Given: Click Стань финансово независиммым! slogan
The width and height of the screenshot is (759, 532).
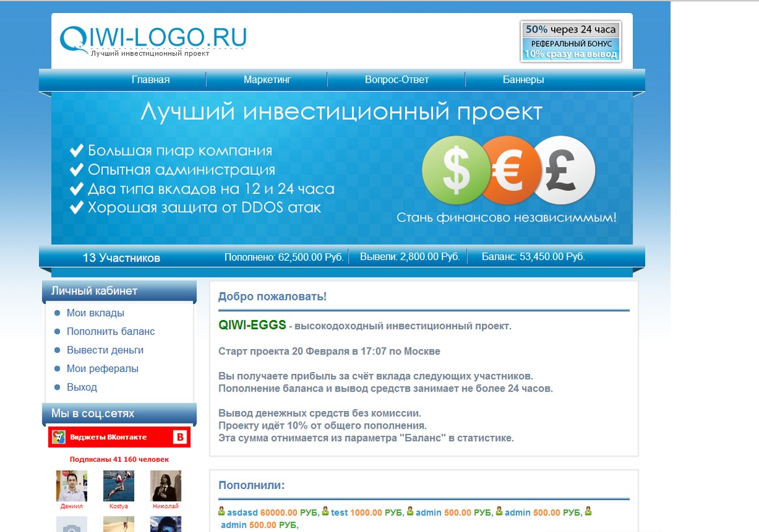Looking at the screenshot, I should point(507,218).
